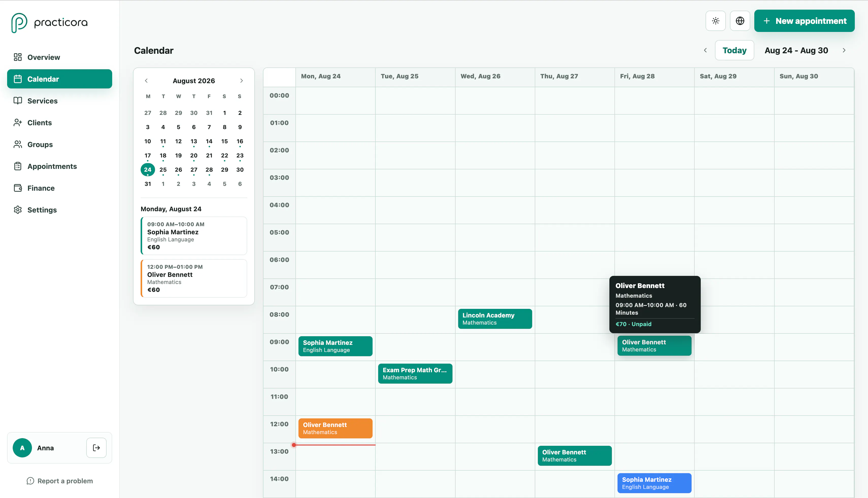Go to previous week arrow
The image size is (868, 498).
tap(705, 50)
